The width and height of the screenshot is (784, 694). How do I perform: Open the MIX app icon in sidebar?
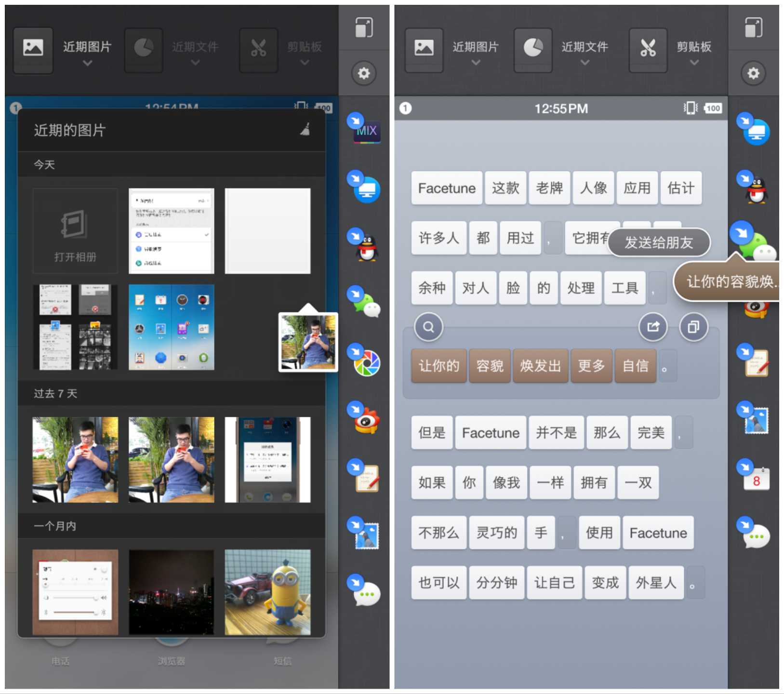point(366,132)
